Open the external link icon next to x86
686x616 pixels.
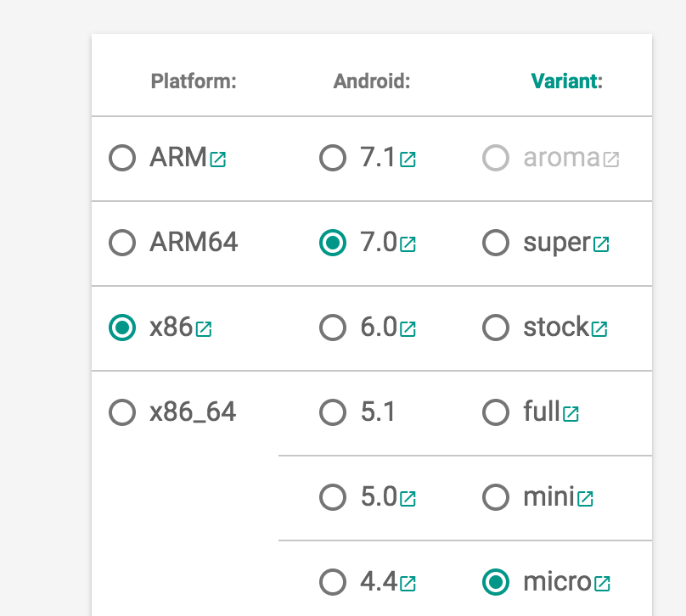(204, 329)
